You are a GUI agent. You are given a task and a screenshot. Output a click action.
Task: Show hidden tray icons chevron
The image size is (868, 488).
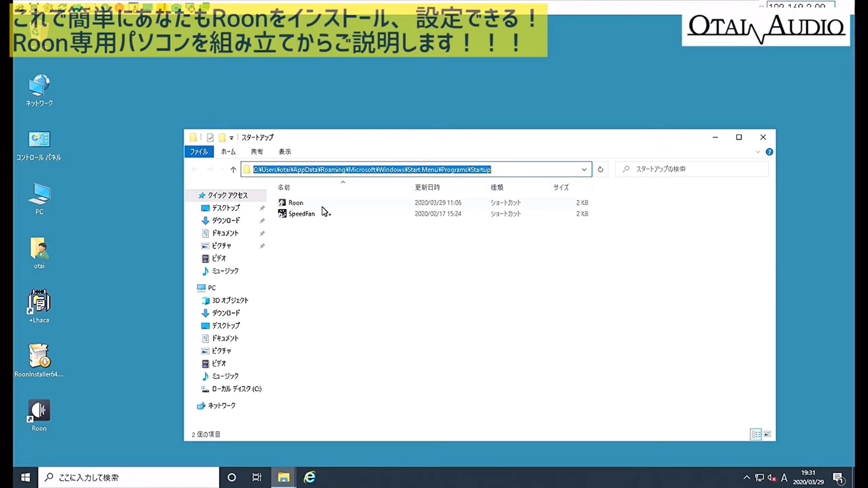point(746,478)
